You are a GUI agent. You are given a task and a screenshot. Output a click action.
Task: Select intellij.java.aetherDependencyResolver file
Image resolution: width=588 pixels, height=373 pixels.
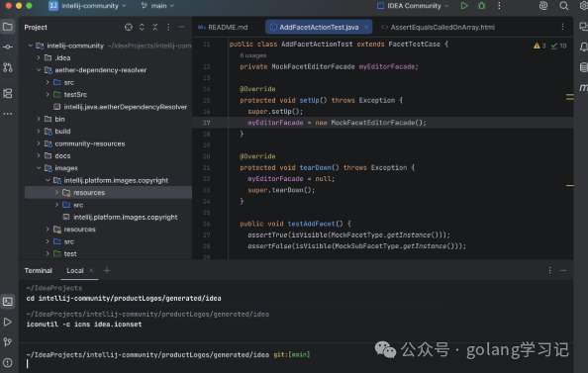coord(121,107)
